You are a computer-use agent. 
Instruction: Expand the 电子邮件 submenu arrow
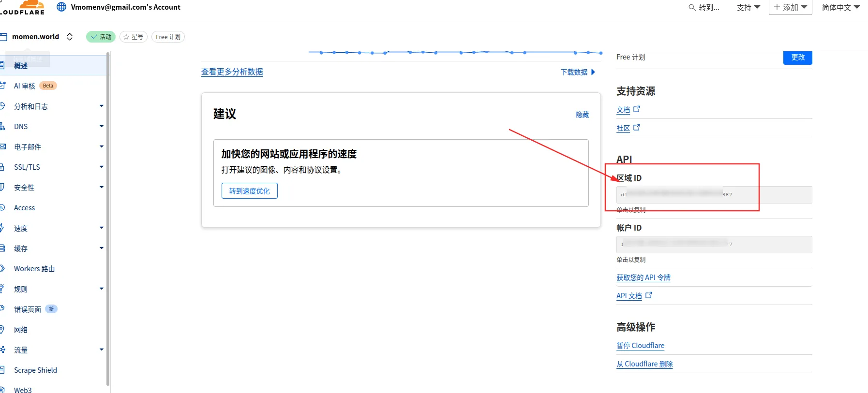pyautogui.click(x=102, y=146)
